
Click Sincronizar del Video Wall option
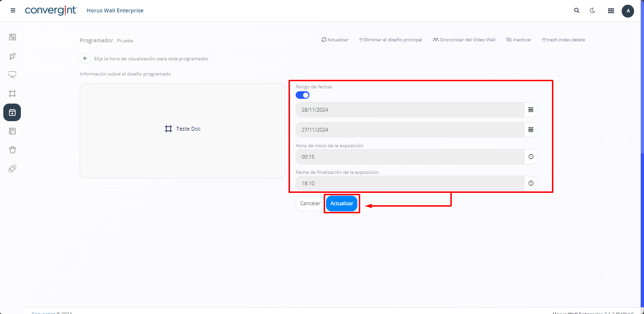pos(464,40)
